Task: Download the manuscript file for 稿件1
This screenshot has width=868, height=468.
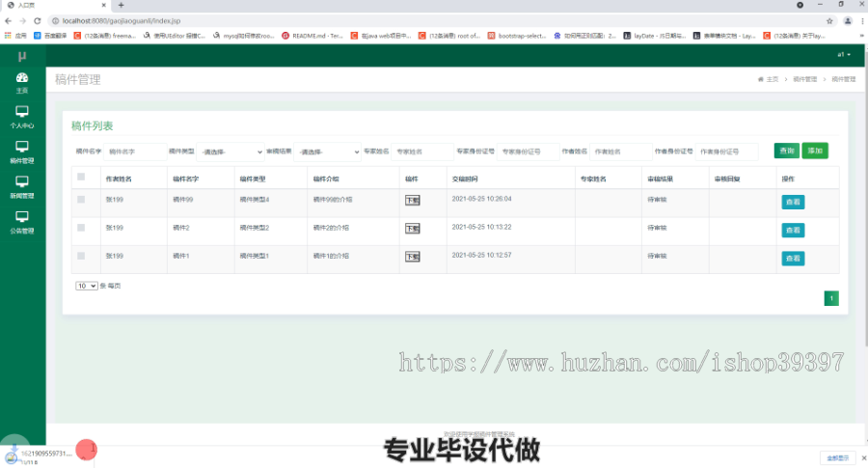Action: pyautogui.click(x=413, y=257)
